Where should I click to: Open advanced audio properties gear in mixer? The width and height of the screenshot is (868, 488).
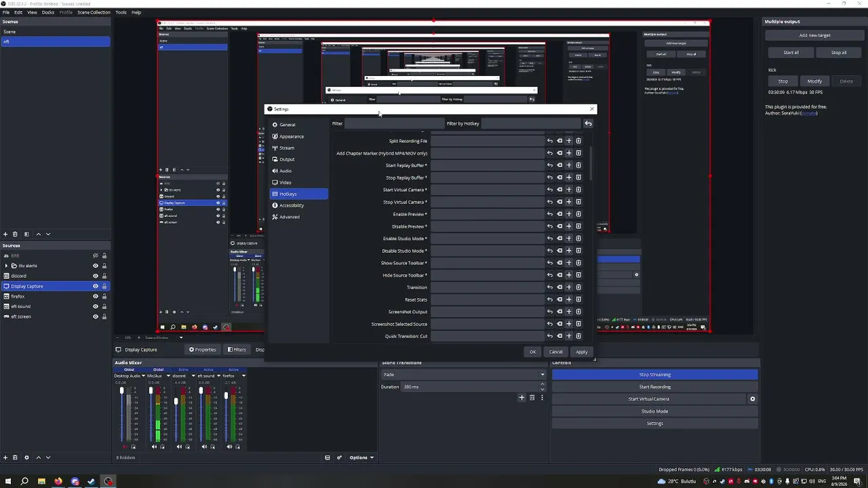[339, 457]
